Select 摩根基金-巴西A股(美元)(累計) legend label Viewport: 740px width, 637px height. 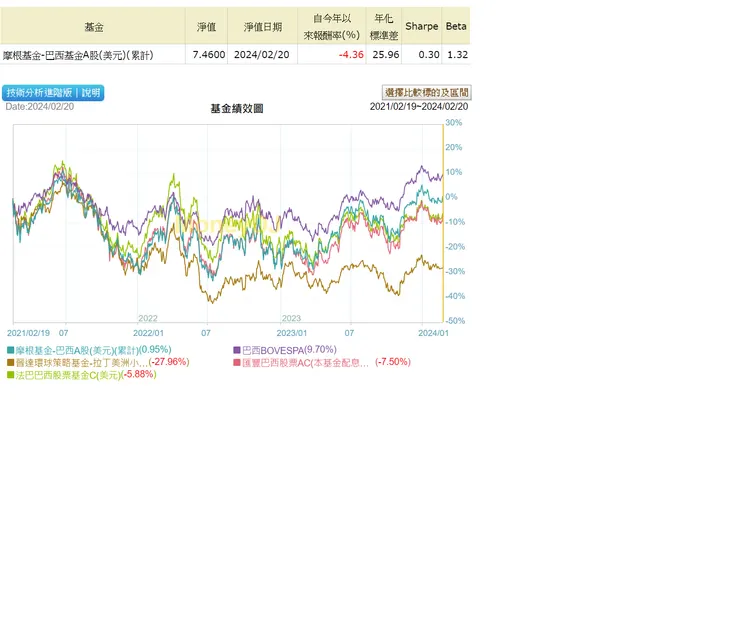77,350
